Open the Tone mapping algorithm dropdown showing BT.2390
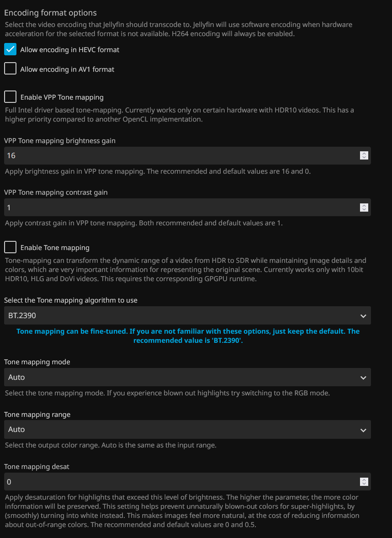 pyautogui.click(x=183, y=316)
